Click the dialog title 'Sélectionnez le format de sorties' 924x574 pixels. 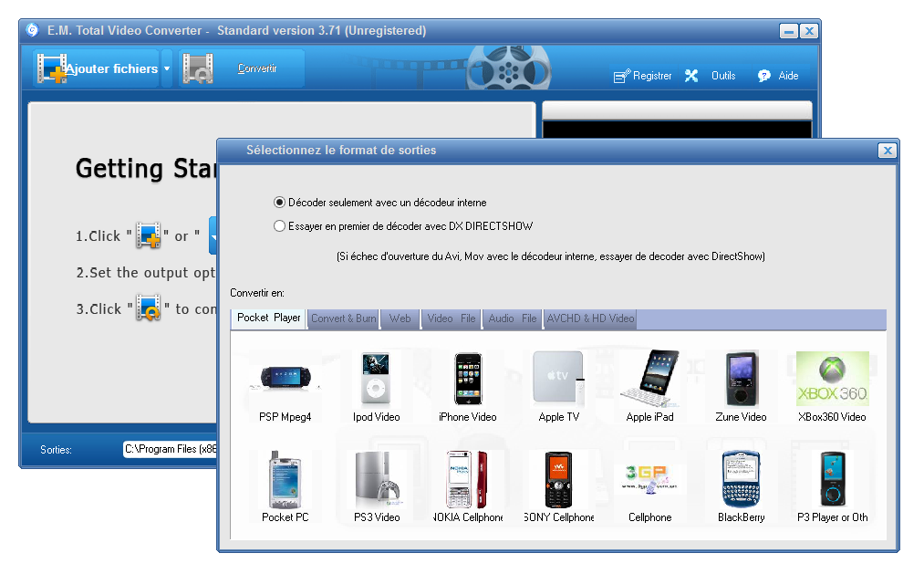click(x=341, y=151)
